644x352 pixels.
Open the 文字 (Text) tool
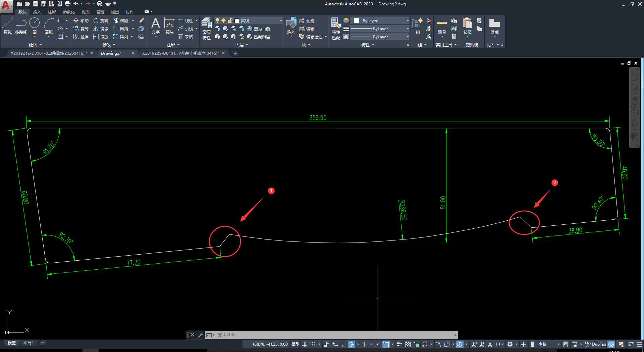tap(155, 26)
